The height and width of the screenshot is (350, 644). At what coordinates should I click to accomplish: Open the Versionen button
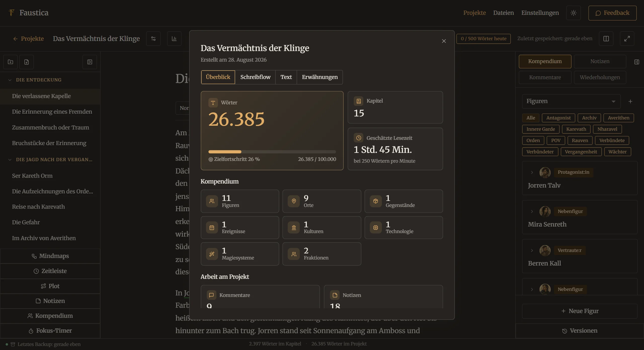pyautogui.click(x=580, y=331)
